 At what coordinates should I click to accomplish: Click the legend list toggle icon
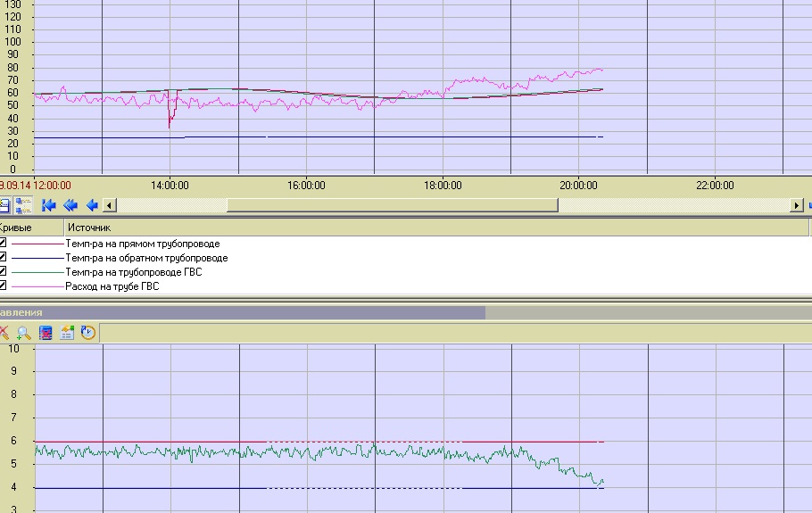pos(23,205)
